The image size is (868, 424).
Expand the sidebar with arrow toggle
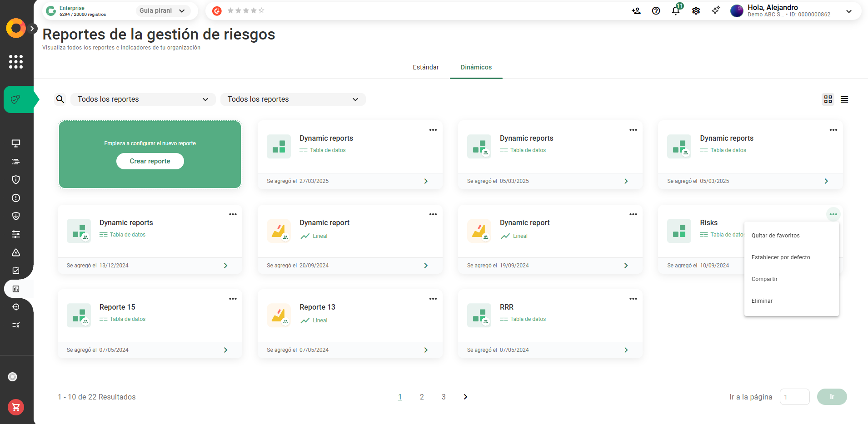coord(32,29)
